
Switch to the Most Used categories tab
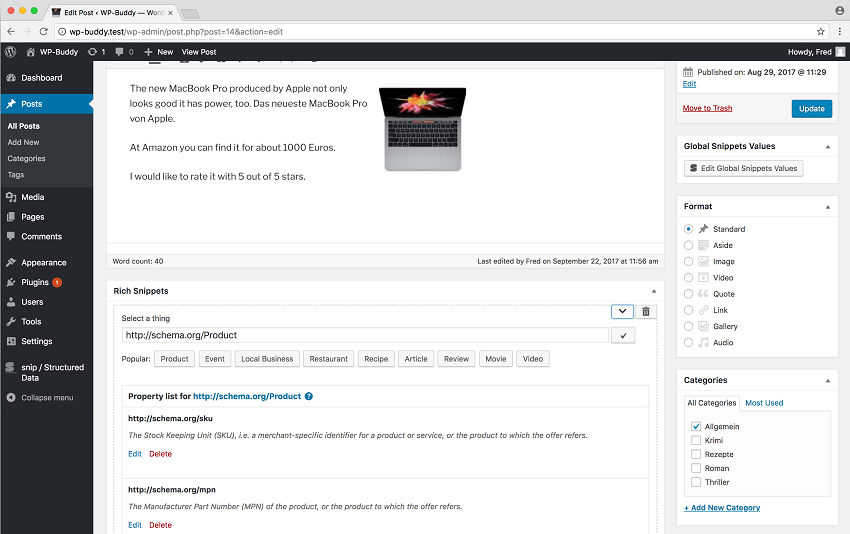pos(764,403)
